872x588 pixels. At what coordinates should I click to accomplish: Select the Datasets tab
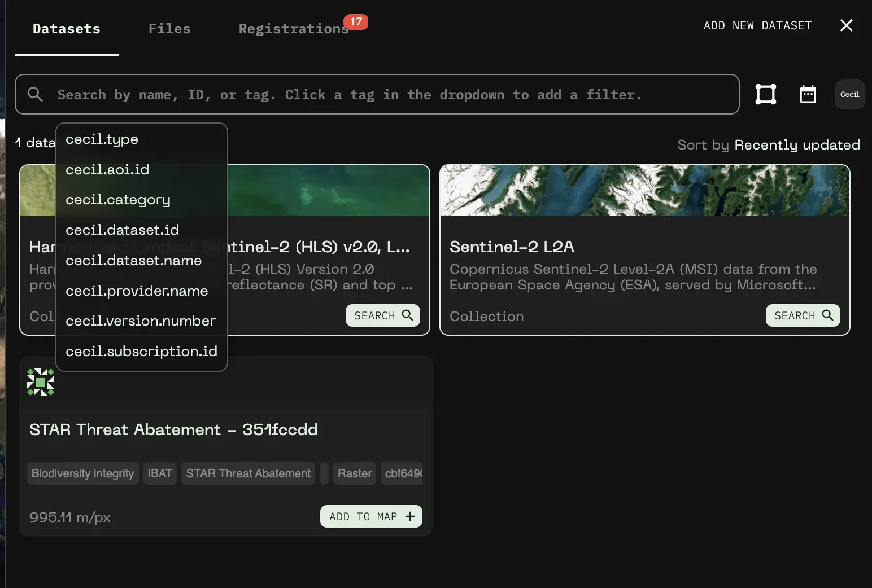pyautogui.click(x=66, y=29)
